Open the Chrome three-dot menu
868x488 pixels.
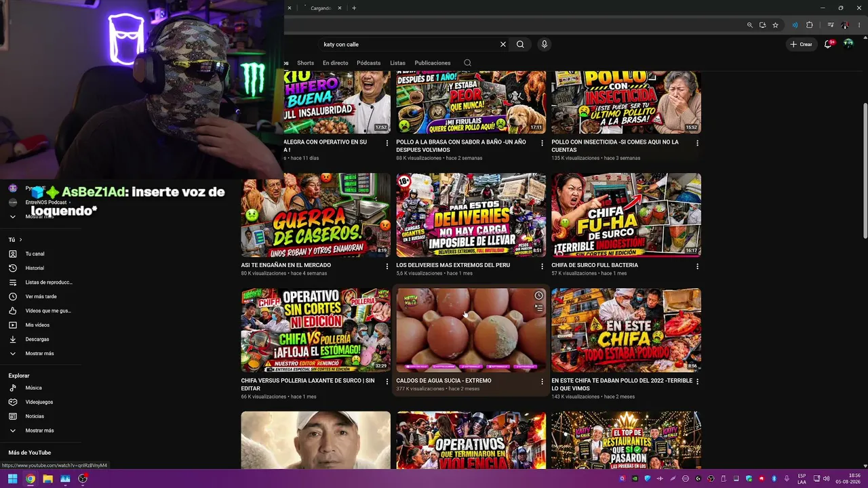click(x=858, y=25)
